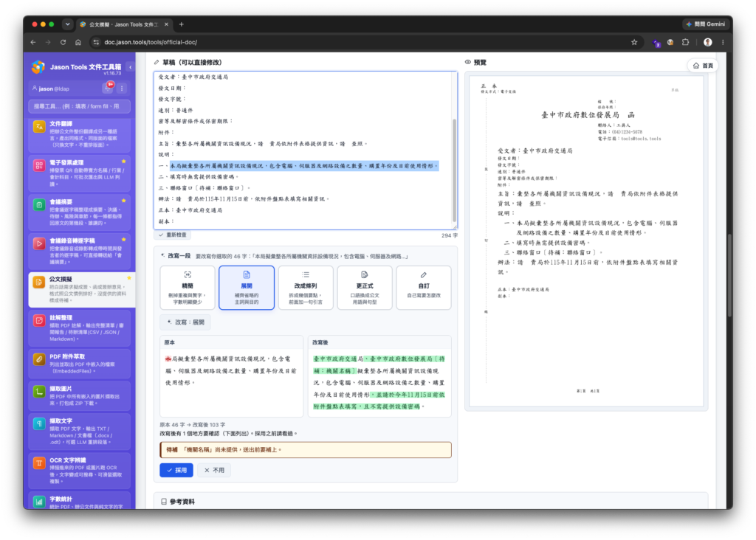This screenshot has width=756, height=540.
Task: Click the 改寫：展開 button
Action: [185, 322]
